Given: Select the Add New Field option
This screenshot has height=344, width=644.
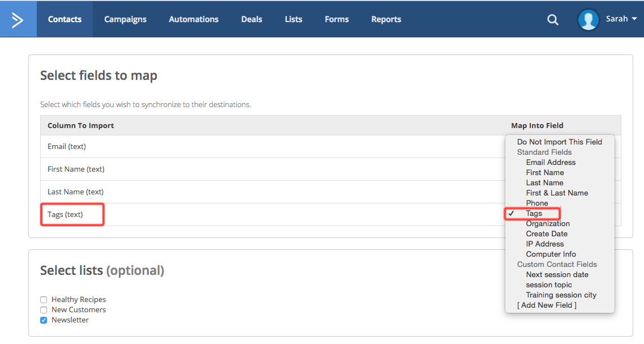Looking at the screenshot, I should [547, 305].
